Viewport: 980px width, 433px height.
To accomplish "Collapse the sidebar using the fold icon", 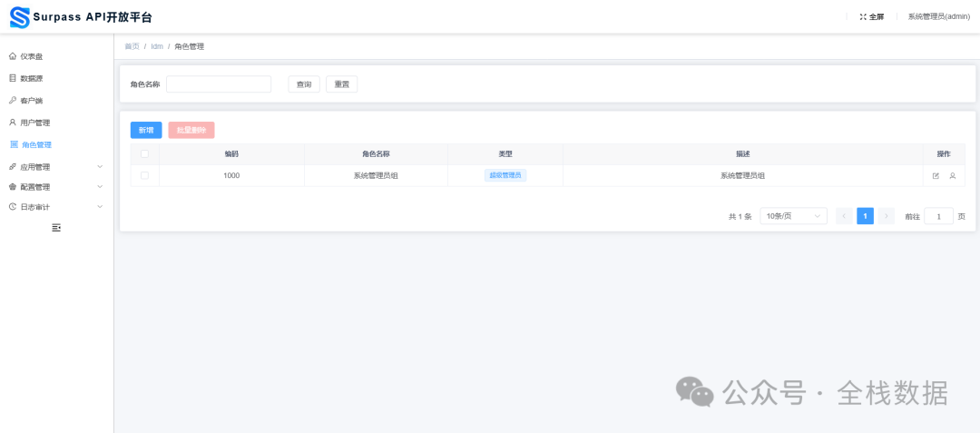I will (56, 227).
